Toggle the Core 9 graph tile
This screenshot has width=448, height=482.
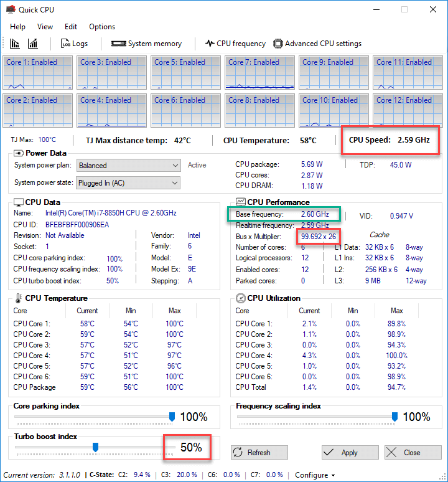334,72
